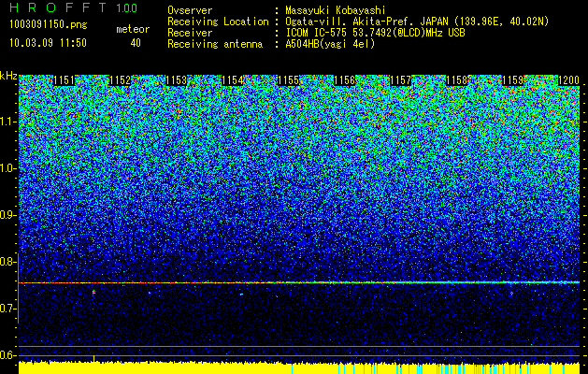Click location text Ogata-vill. Akita-Pref. JAPAN
Screen dimensions: 588x374
click(x=366, y=22)
